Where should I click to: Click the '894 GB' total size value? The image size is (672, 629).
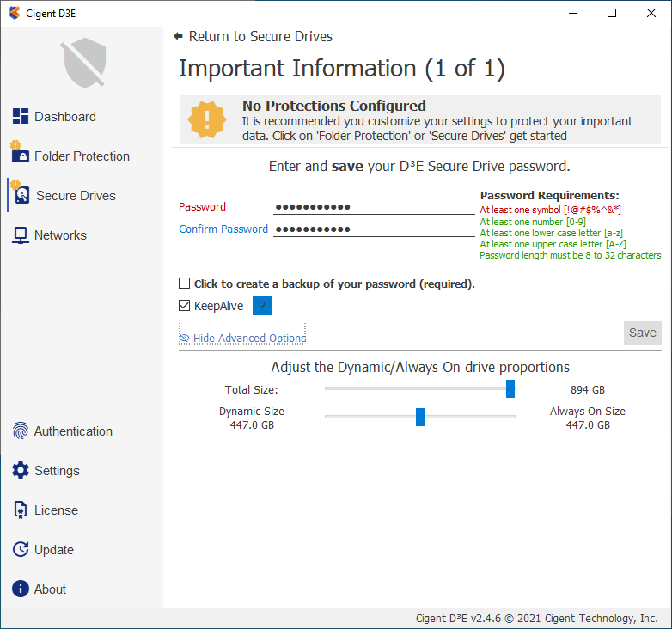(588, 390)
